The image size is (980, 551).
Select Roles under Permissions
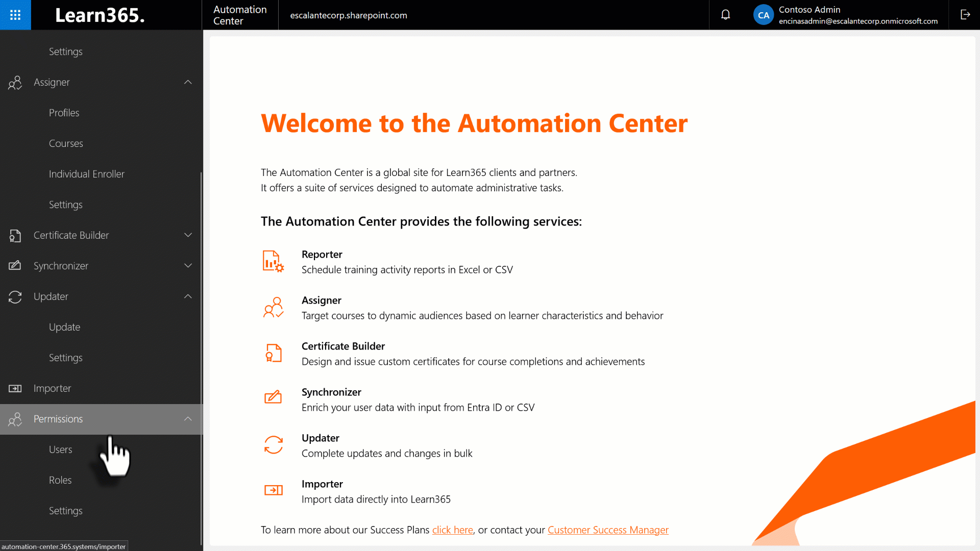[60, 480]
